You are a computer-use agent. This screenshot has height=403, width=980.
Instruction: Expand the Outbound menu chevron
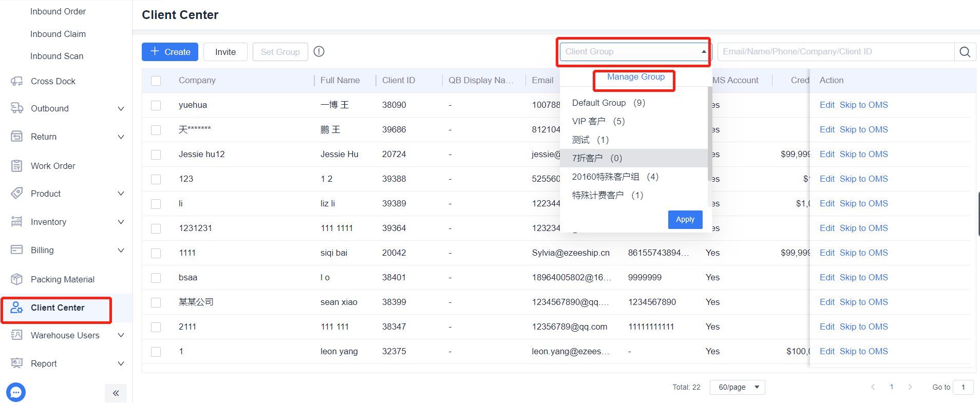[x=121, y=108]
